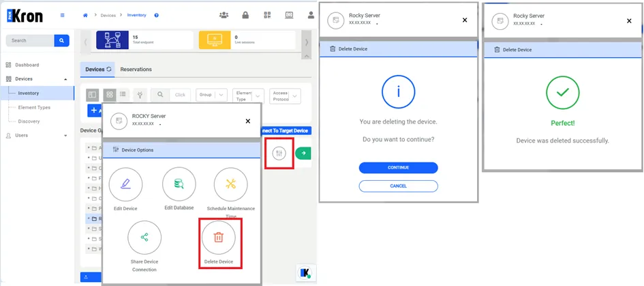Click Delete Device header in confirmation dialog
Screen dimensions: 644x286
pyautogui.click(x=399, y=49)
